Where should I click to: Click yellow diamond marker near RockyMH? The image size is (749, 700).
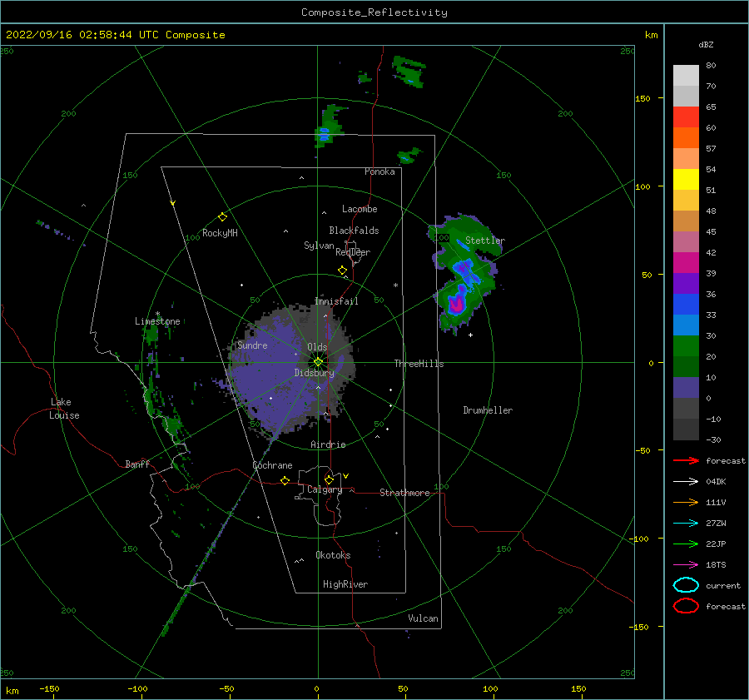222,217
